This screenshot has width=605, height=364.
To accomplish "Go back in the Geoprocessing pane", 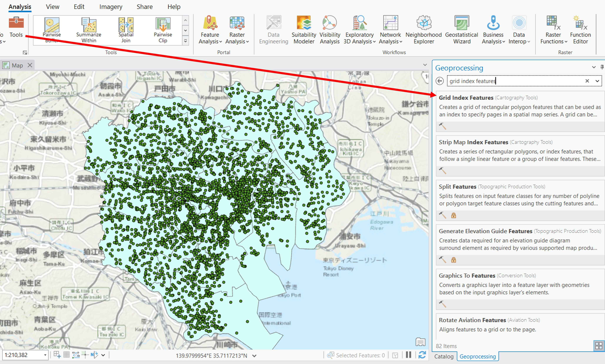I will click(439, 81).
